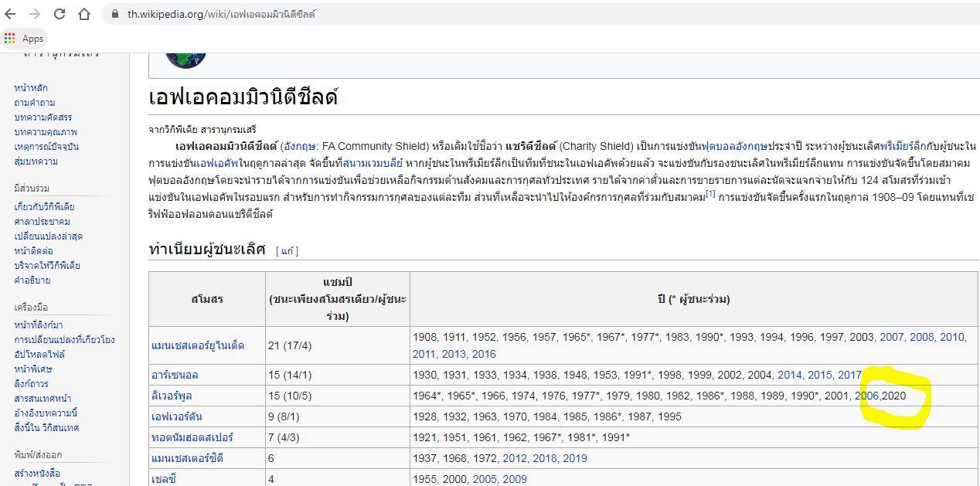Click year 2012 in Manchester City row
This screenshot has width=980, height=486.
(515, 458)
